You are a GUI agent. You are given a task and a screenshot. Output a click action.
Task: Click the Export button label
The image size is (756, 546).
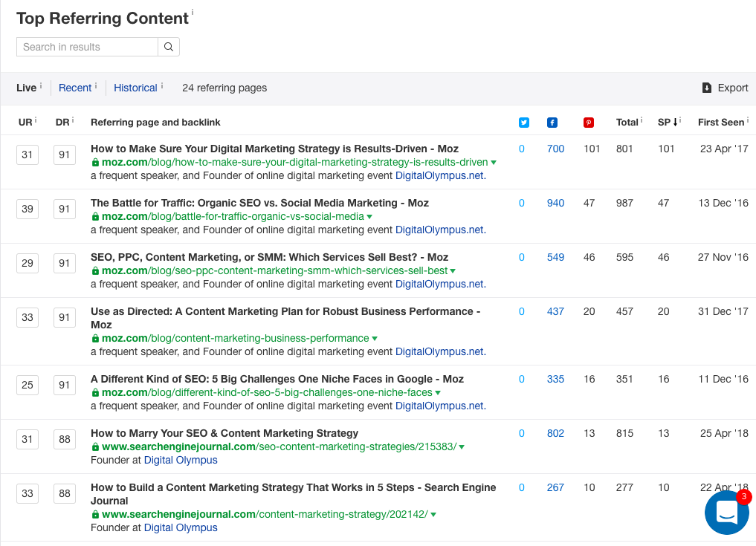(733, 88)
